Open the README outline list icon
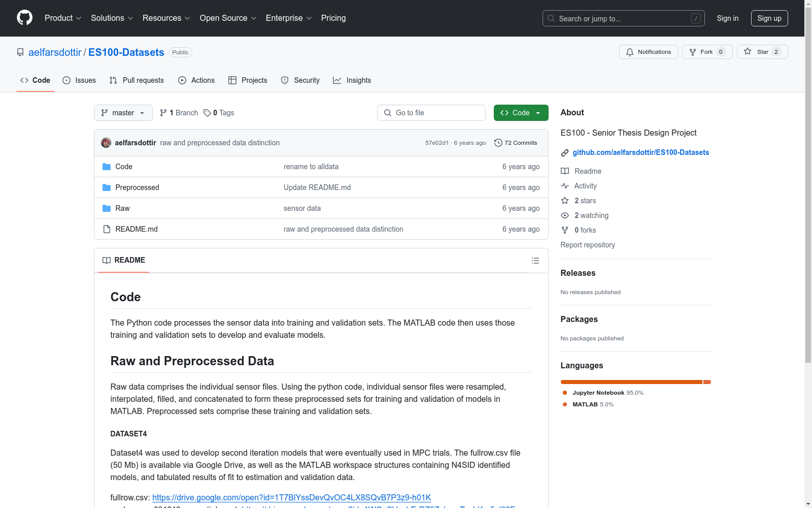812x508 pixels. pyautogui.click(x=535, y=261)
